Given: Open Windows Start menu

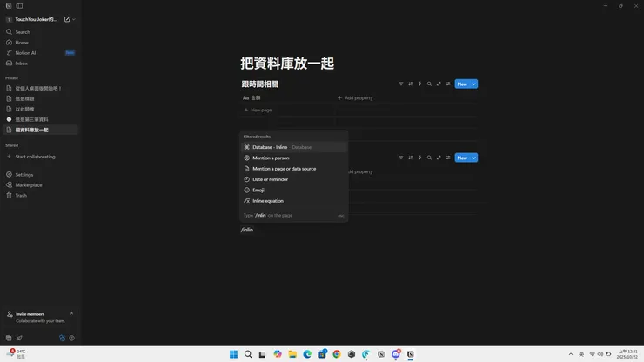Looking at the screenshot, I should coord(234,354).
